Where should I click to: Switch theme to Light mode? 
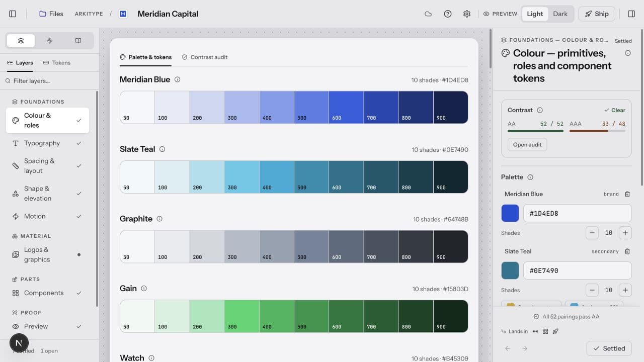click(535, 14)
